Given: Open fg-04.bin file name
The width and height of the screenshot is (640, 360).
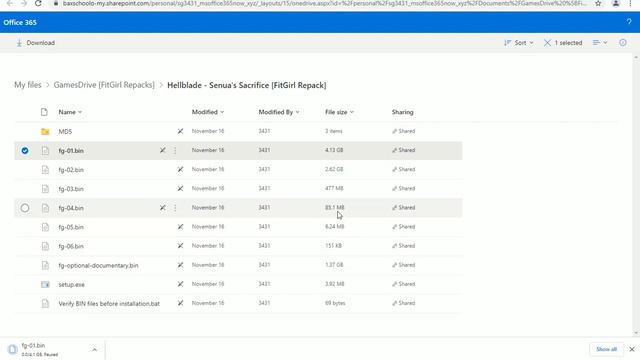Looking at the screenshot, I should click(x=71, y=208).
